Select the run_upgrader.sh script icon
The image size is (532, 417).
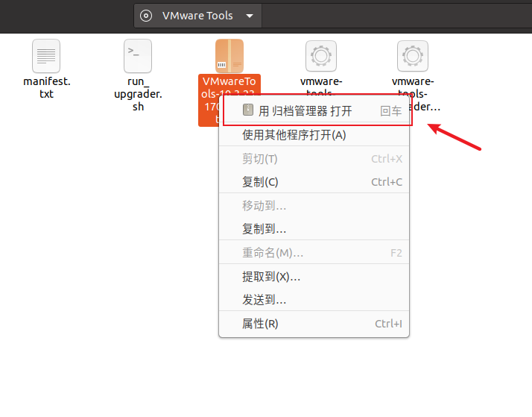point(138,56)
